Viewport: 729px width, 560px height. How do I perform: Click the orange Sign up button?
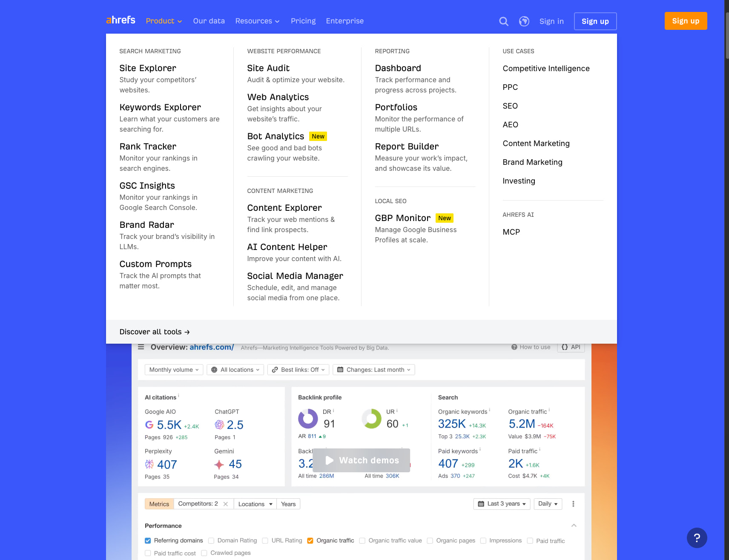click(x=686, y=21)
